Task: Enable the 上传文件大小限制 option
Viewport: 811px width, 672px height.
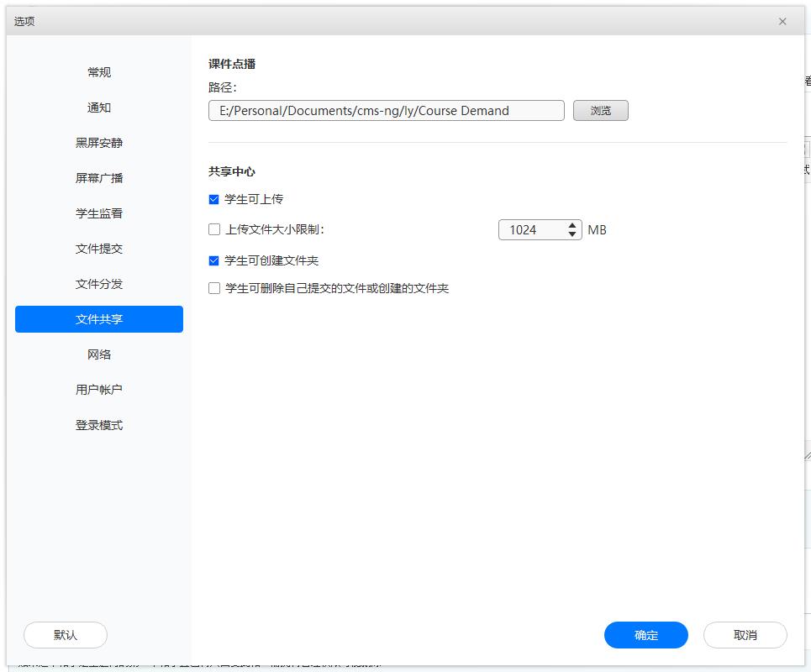Action: 214,229
